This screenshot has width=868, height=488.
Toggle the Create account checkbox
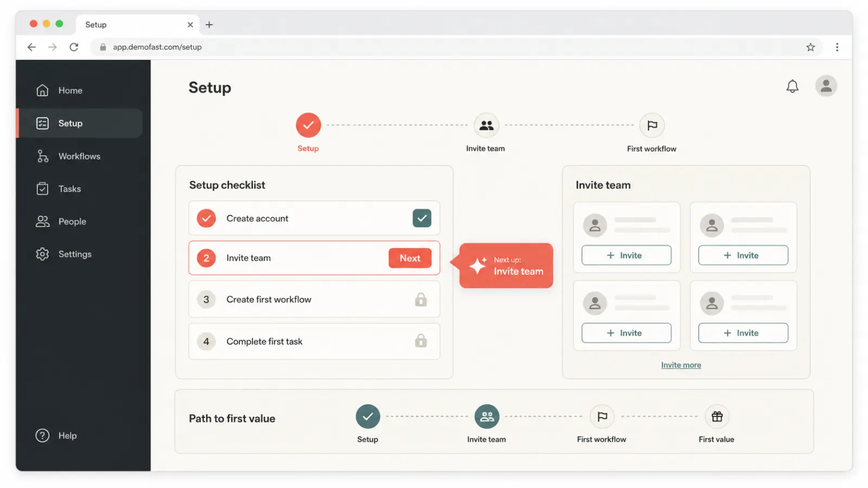coord(422,218)
